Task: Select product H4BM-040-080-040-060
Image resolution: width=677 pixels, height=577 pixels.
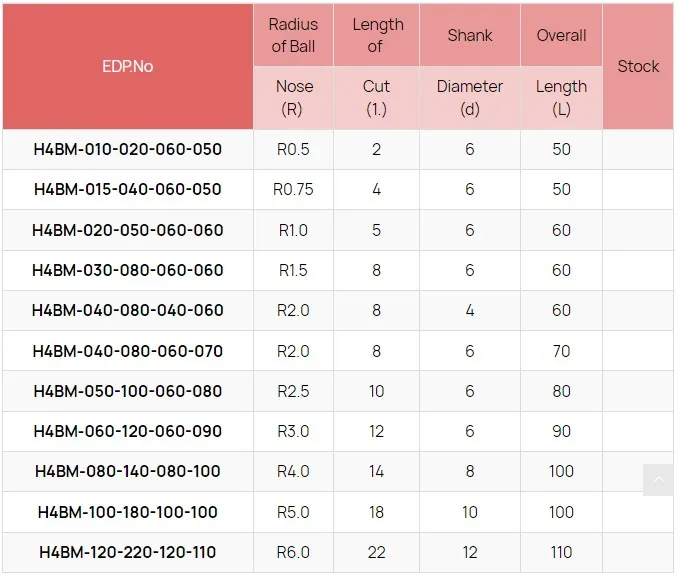Action: [x=128, y=310]
